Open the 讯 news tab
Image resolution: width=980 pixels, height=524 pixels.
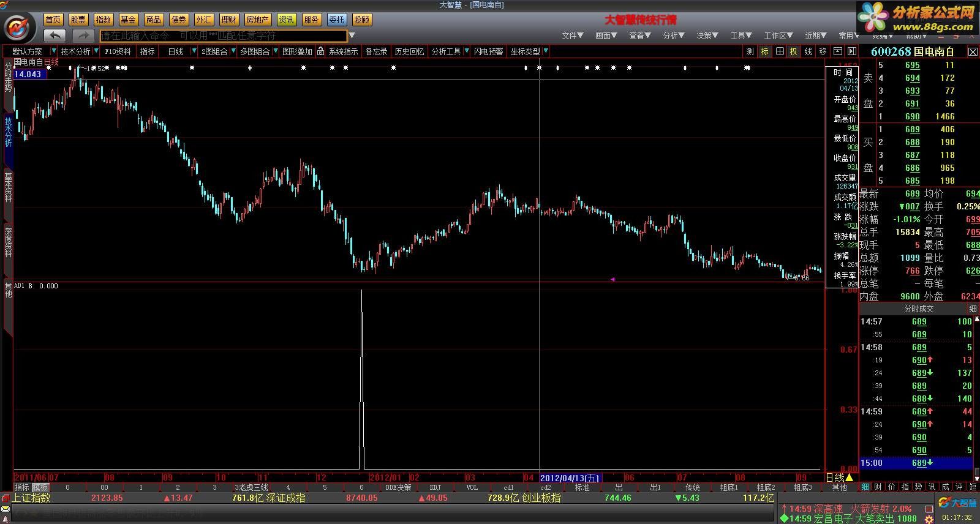click(932, 487)
